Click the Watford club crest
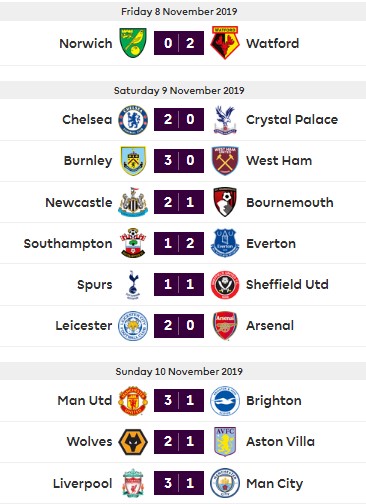Image resolution: width=366 pixels, height=504 pixels. pyautogui.click(x=225, y=43)
